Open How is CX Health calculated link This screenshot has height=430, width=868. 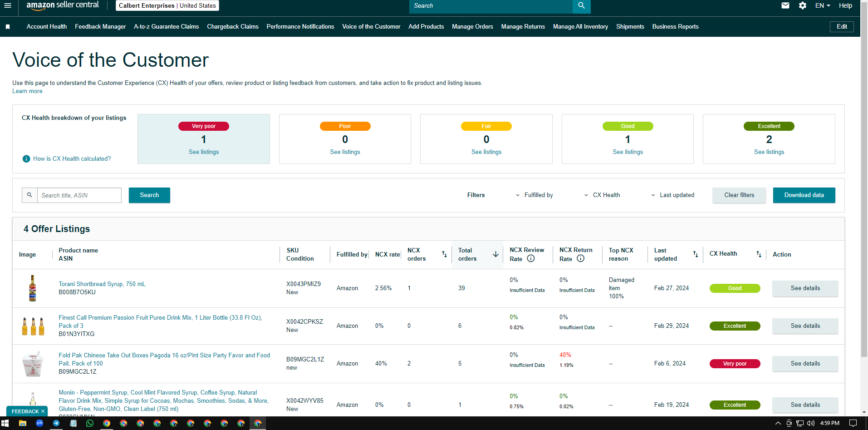tap(72, 159)
